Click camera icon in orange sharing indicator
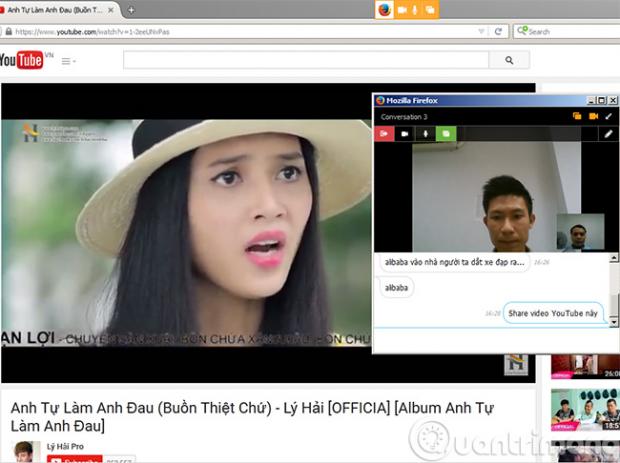This screenshot has height=463, width=620. (403, 10)
